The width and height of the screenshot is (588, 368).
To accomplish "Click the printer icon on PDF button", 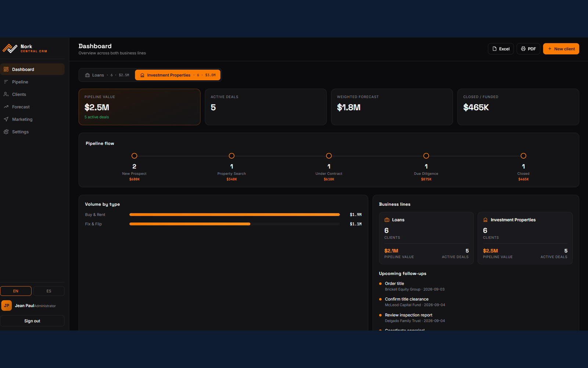I will [523, 49].
